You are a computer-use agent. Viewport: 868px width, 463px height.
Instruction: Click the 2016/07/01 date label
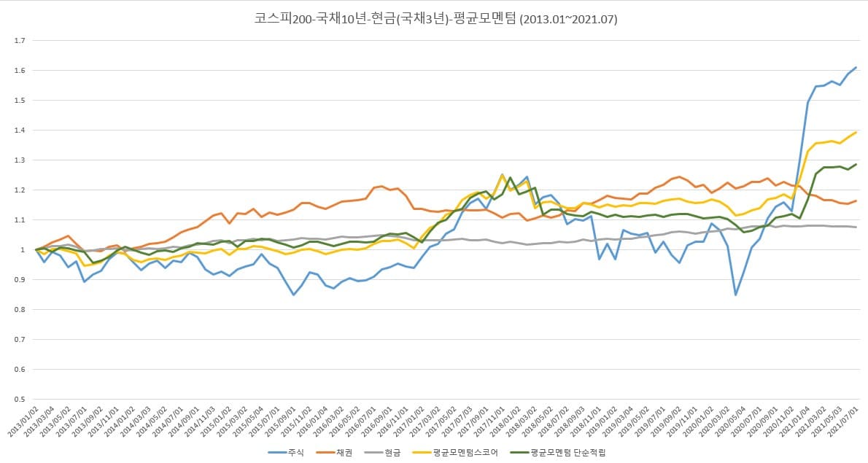pyautogui.click(x=361, y=421)
